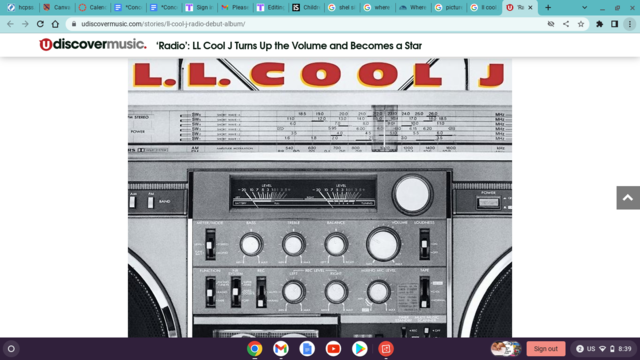This screenshot has height=360, width=640.
Task: Open the browser home page
Action: [x=55, y=24]
